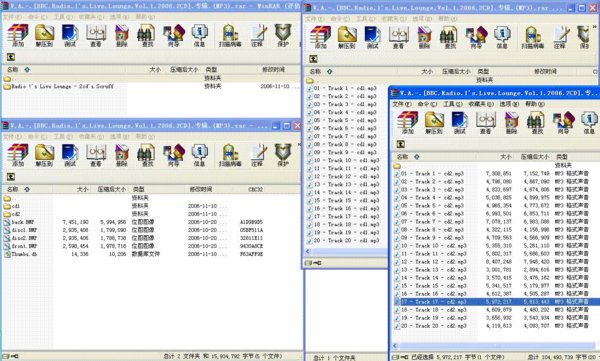Open 文件(F) menu in the cd2 tracks window
This screenshot has height=361, width=600.
click(402, 104)
